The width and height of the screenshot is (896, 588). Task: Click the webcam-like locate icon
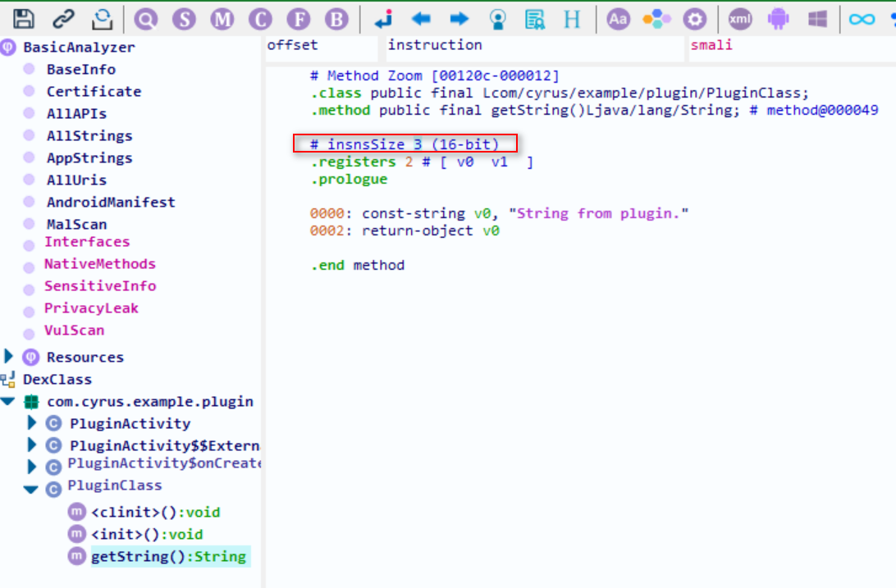coord(498,20)
